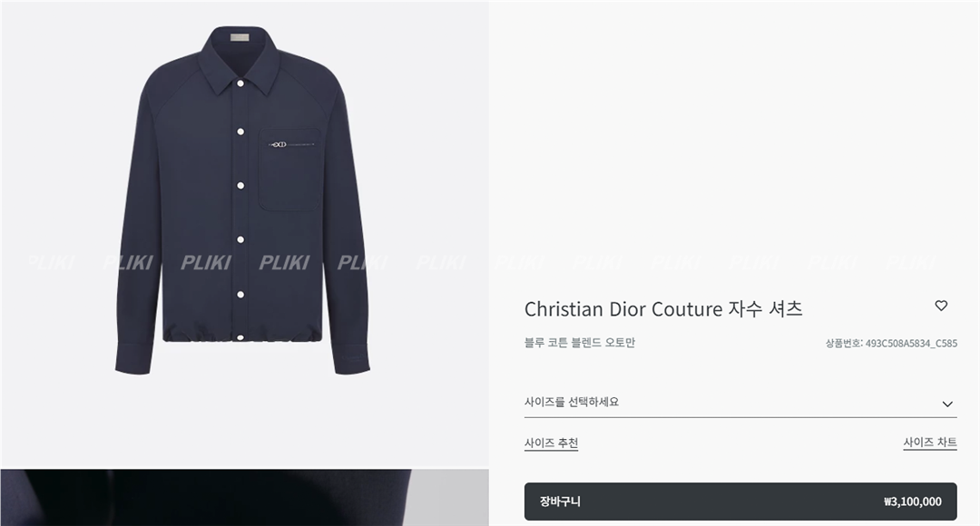Screen dimensions: 980x526
Task: Click the collar label on the shirt image
Action: [240, 39]
